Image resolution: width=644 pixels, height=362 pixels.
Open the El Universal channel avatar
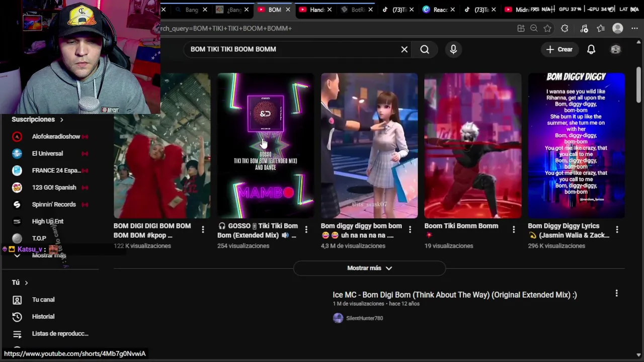(x=17, y=153)
